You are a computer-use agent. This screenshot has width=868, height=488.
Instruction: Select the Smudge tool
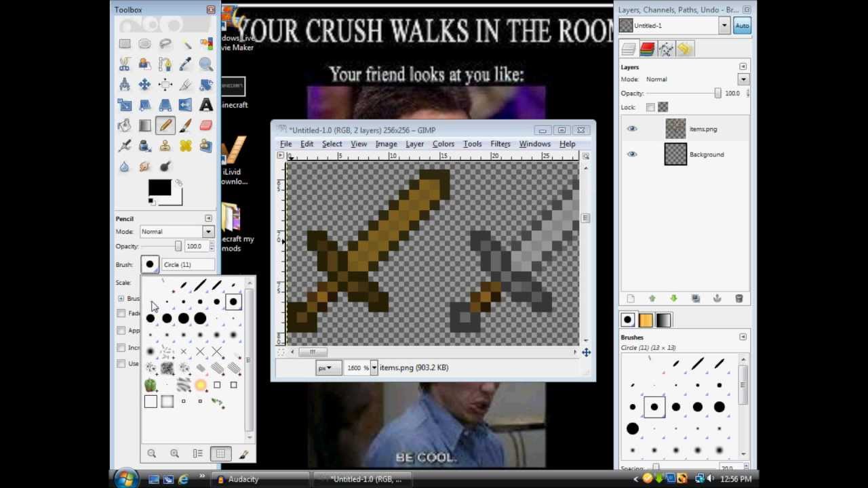click(x=145, y=166)
